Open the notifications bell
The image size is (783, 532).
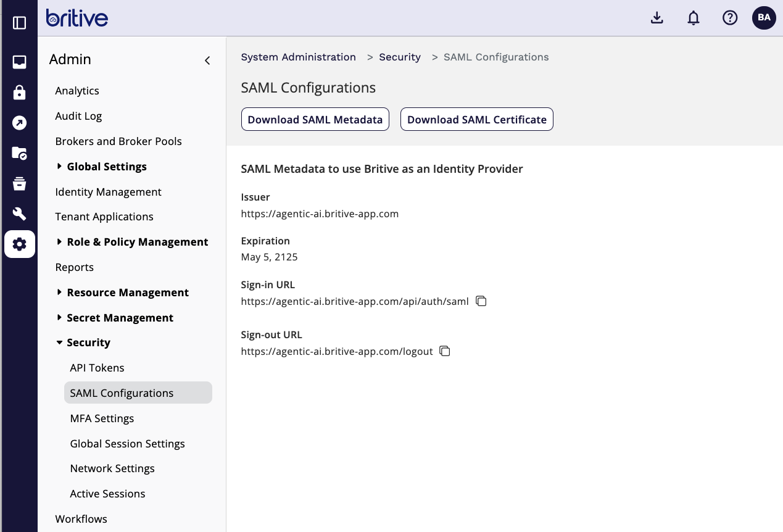[x=694, y=18]
